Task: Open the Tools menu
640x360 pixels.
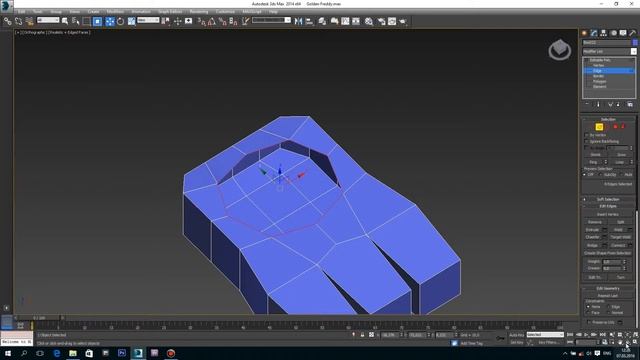Action: (x=37, y=12)
